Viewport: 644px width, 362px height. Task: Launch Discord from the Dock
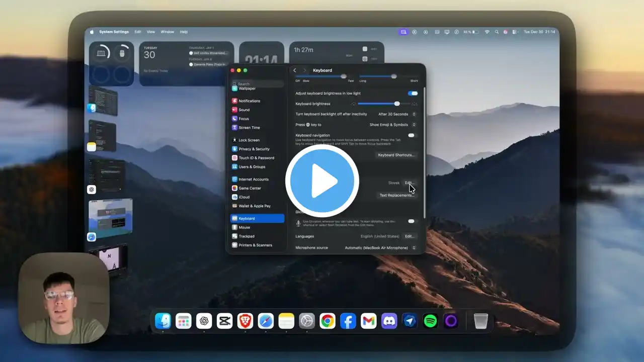point(389,321)
